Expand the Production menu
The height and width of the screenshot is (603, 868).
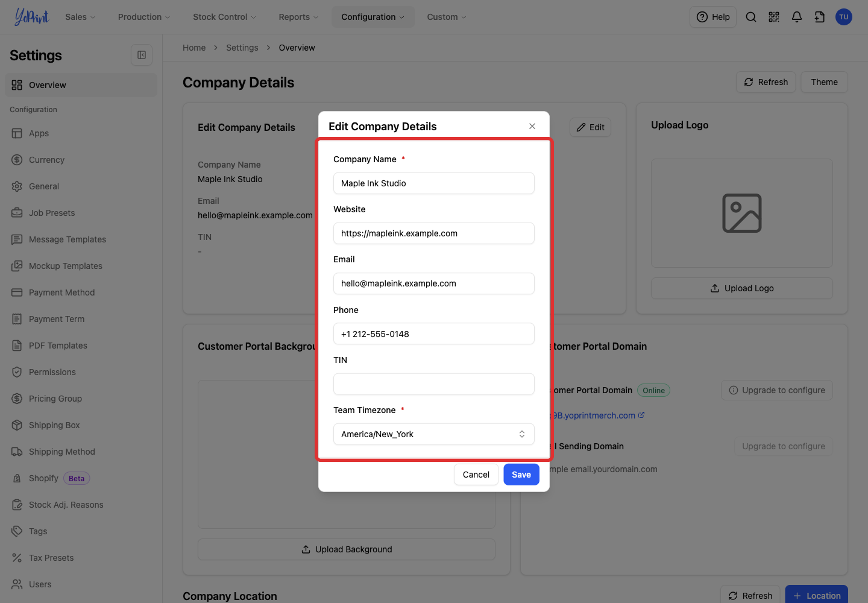(x=144, y=17)
